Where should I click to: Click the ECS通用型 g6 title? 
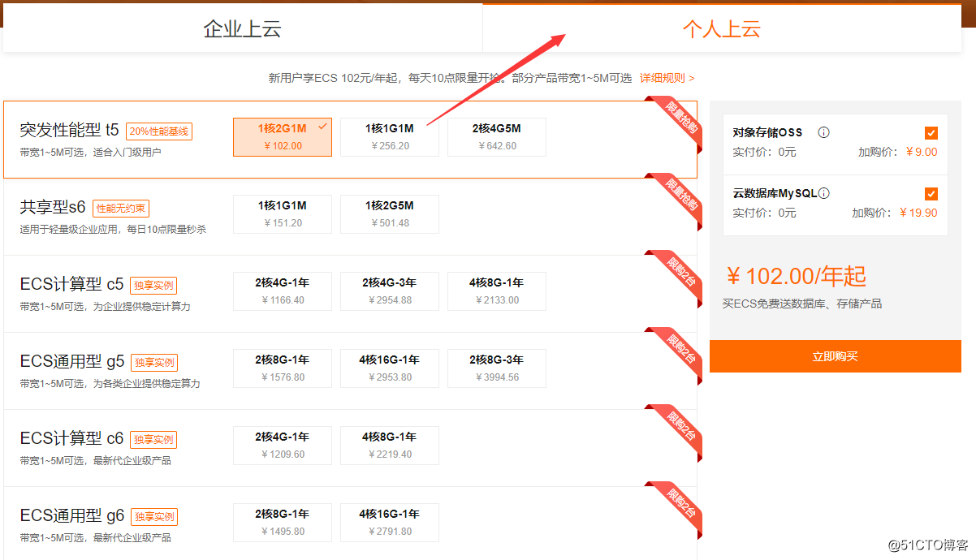click(x=72, y=515)
